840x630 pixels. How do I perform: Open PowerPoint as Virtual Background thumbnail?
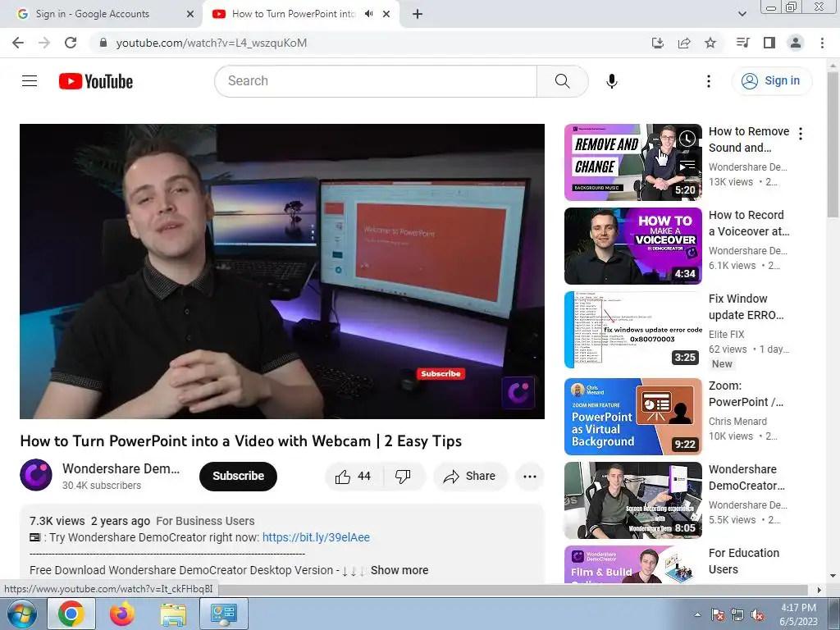click(x=632, y=416)
